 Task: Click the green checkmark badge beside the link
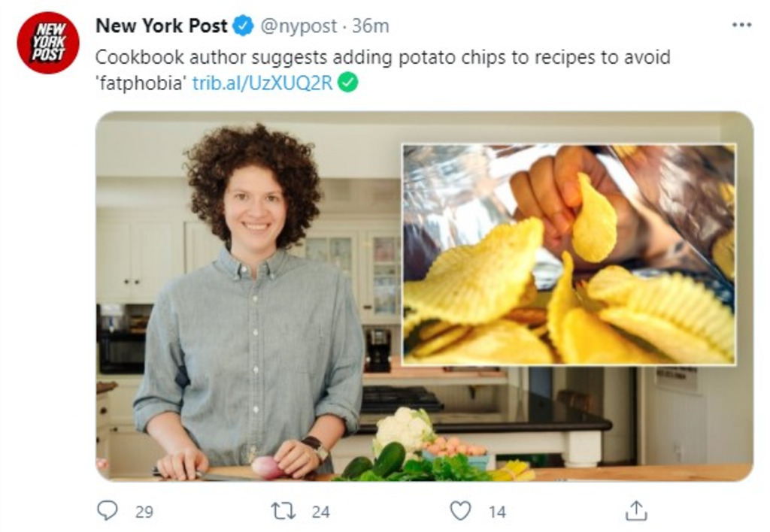[347, 83]
